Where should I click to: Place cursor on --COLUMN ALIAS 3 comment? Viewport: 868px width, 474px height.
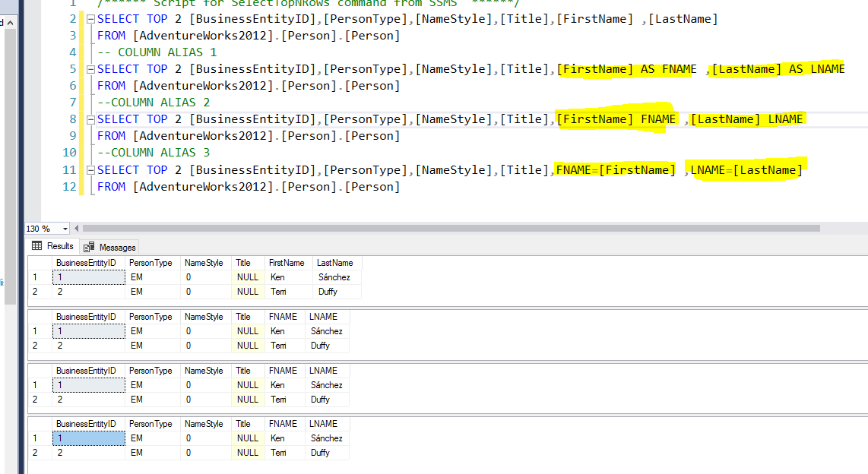pos(154,153)
